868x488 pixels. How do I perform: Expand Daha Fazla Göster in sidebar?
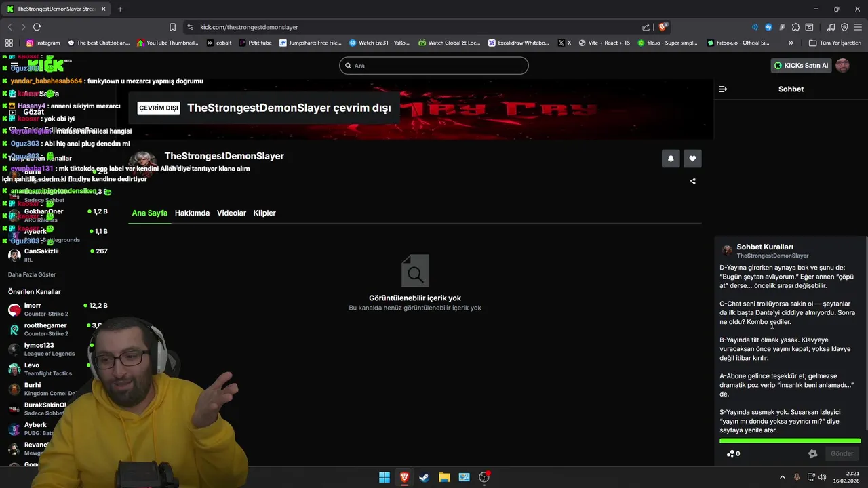click(x=32, y=274)
